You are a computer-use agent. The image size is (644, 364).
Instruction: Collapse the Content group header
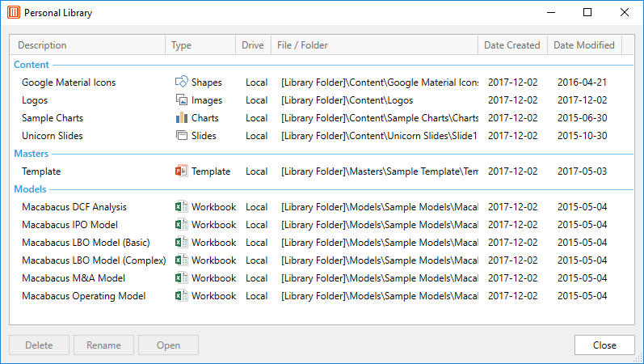(x=32, y=65)
